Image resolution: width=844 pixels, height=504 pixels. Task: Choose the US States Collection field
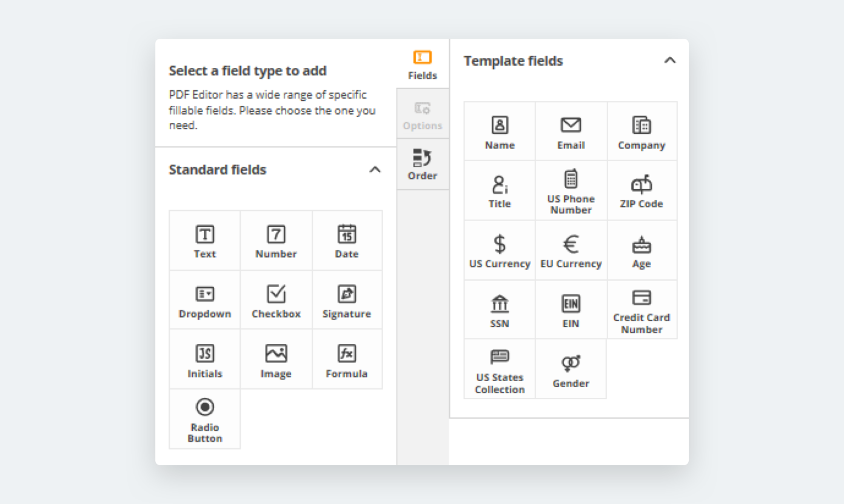[500, 370]
